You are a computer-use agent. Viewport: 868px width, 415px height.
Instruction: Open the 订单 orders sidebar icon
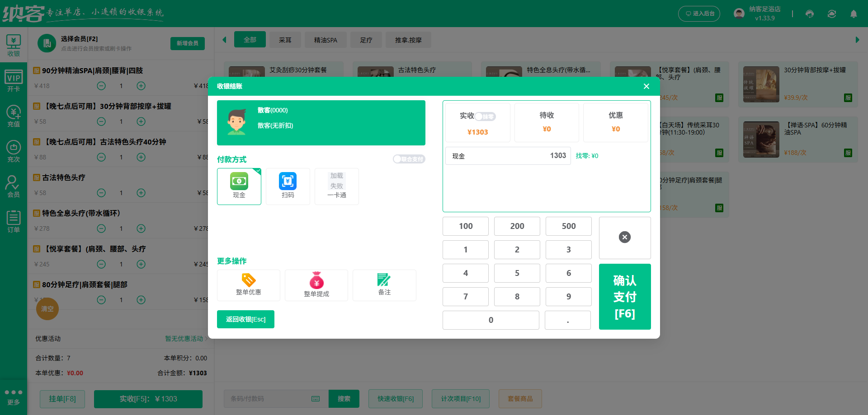[x=14, y=220]
